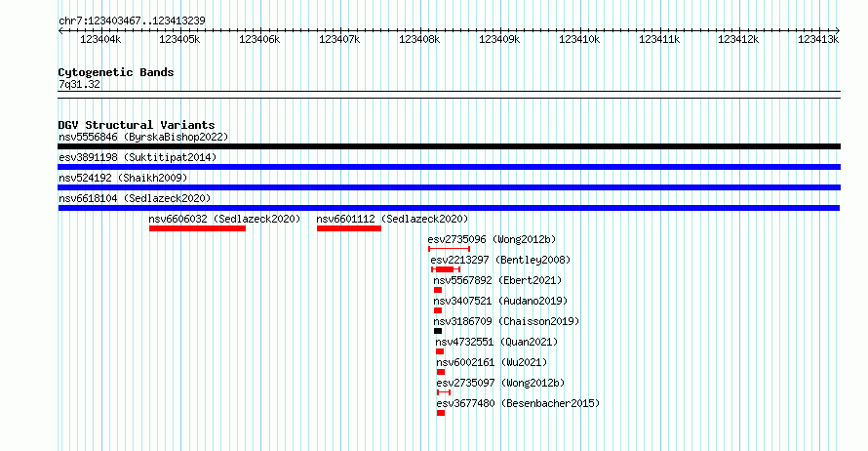Open esv3891198 (Suktitipat2014) label

(x=138, y=157)
